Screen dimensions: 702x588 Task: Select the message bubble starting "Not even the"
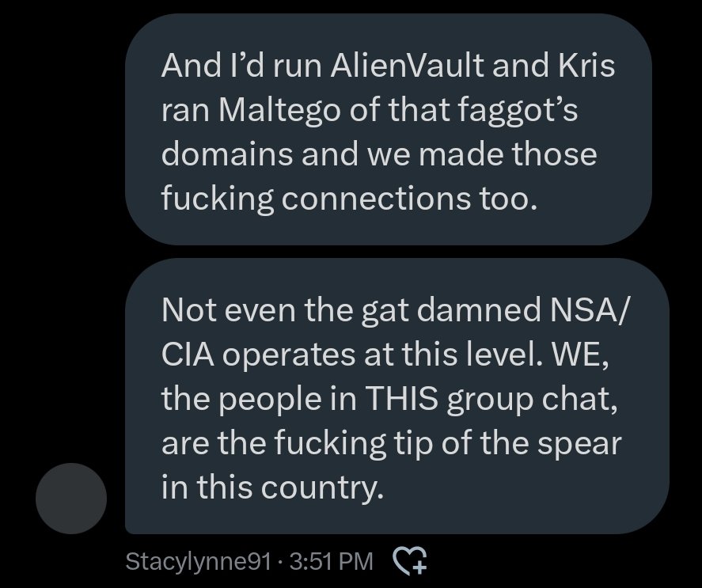(396, 396)
